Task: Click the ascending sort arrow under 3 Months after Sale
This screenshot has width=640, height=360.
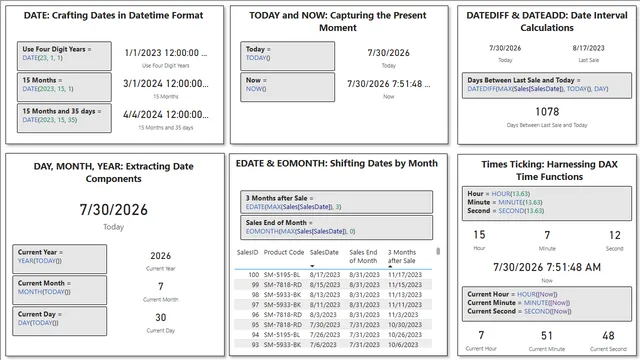Action: [390, 267]
